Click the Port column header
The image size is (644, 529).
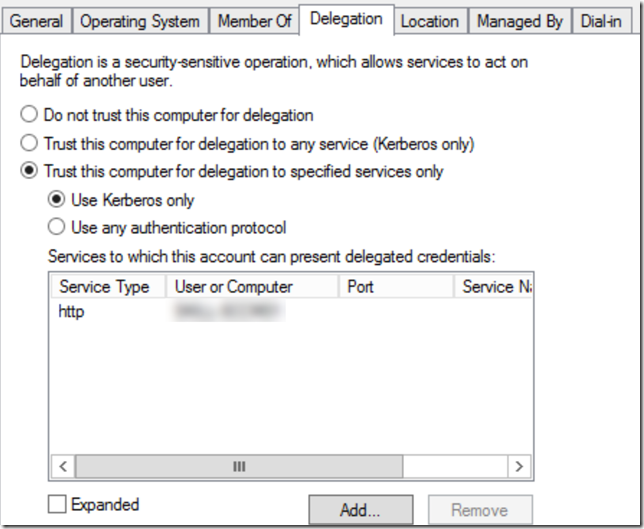[x=394, y=287]
